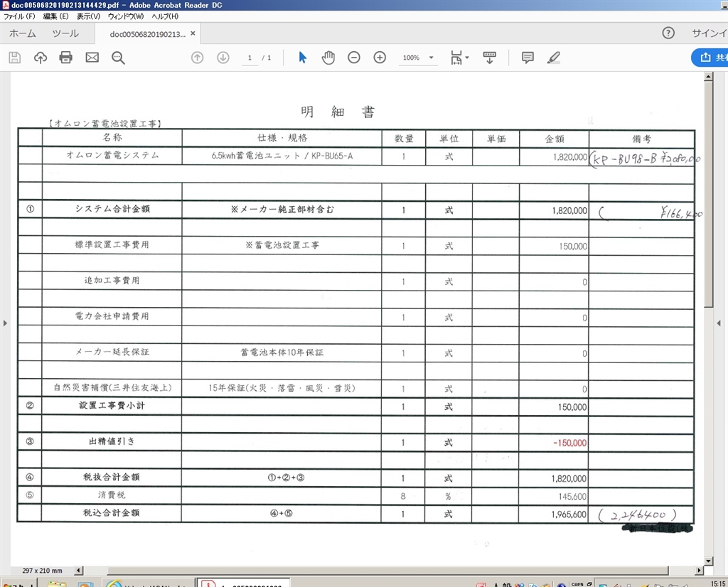Click the vertical scrollbar thumb
728x587 pixels.
click(708, 195)
